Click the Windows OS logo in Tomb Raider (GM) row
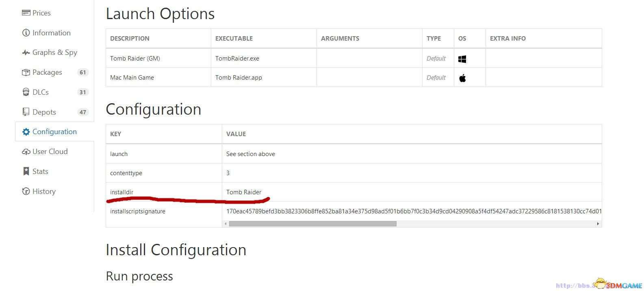The height and width of the screenshot is (291, 644). click(x=462, y=59)
